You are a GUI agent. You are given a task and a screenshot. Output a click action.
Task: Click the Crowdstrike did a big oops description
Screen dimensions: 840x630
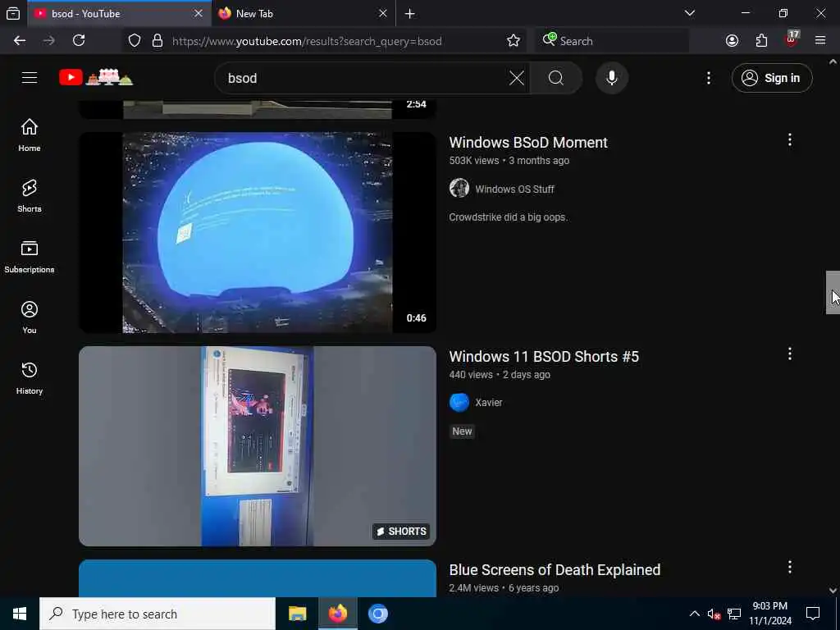[508, 217]
